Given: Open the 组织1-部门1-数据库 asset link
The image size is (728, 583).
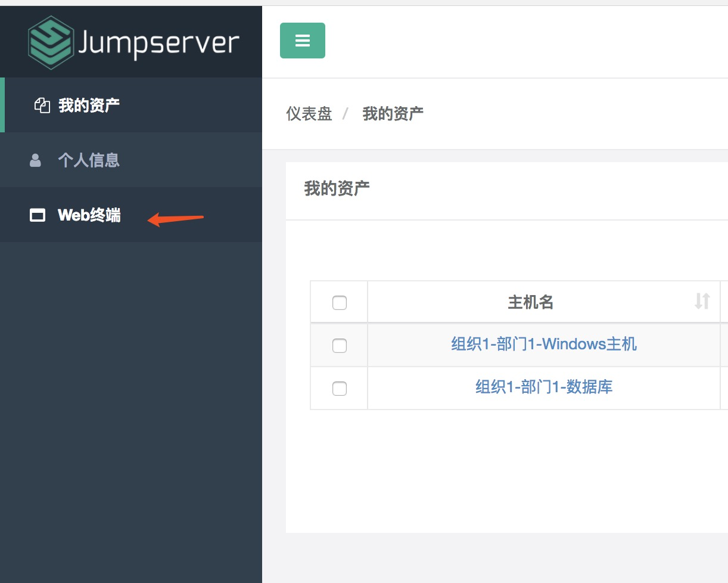Looking at the screenshot, I should [x=544, y=387].
